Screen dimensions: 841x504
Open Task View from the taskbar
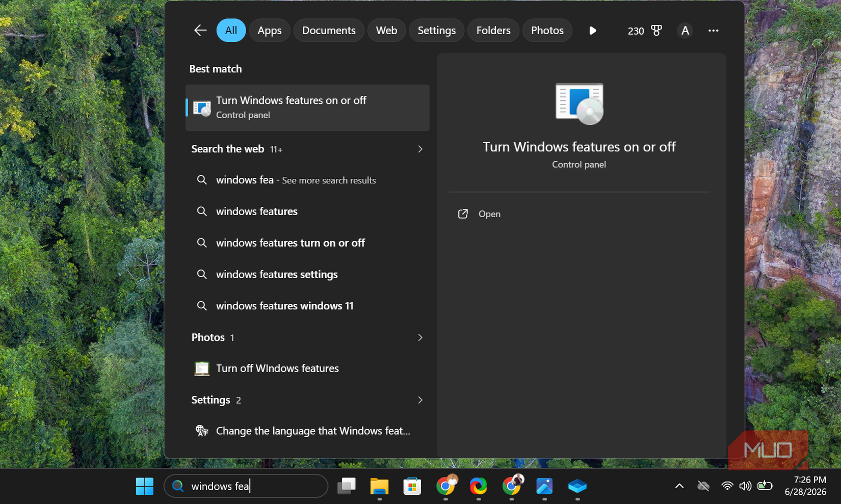click(347, 486)
